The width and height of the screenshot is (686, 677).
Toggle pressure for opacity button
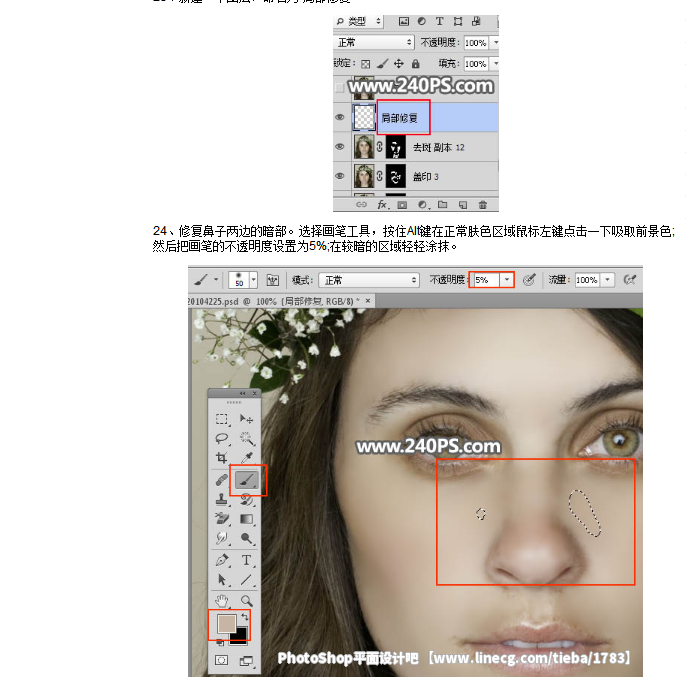[529, 280]
